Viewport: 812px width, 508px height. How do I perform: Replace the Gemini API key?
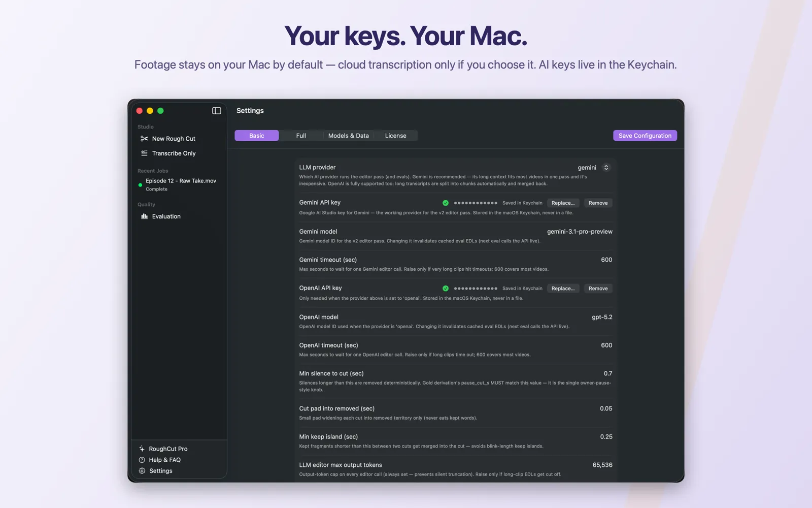tap(563, 203)
